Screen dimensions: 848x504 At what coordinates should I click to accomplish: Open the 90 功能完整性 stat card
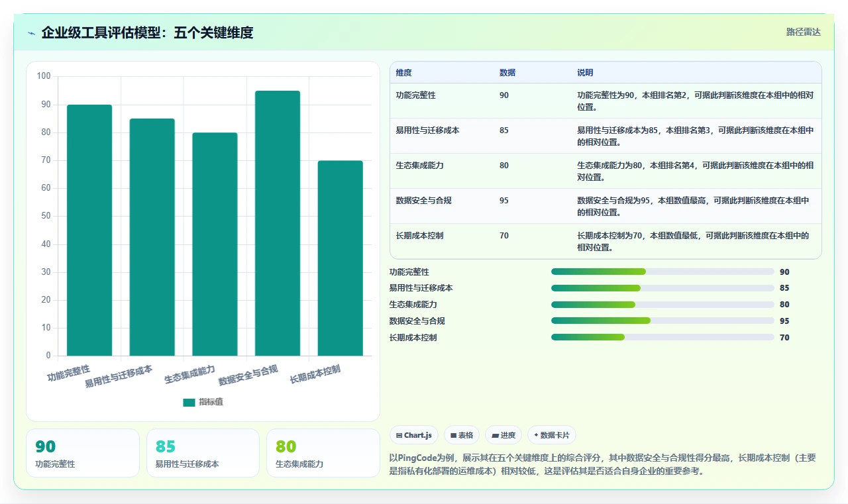[83, 453]
